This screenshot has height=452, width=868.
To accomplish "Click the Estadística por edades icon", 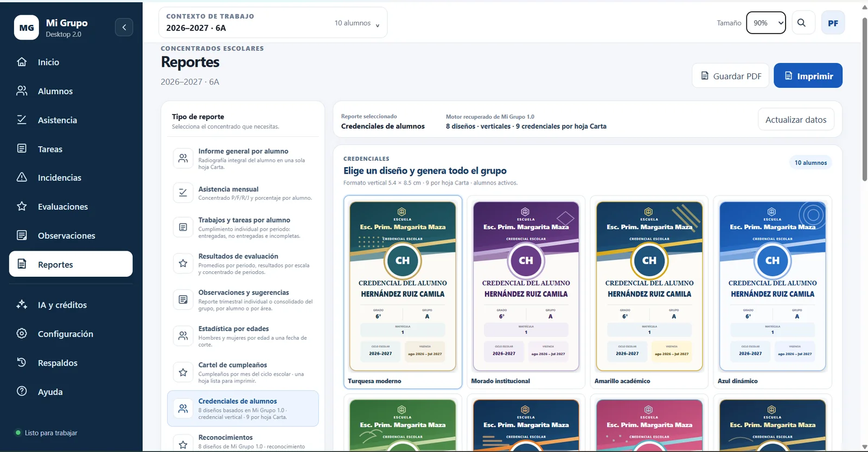I will click(x=183, y=336).
